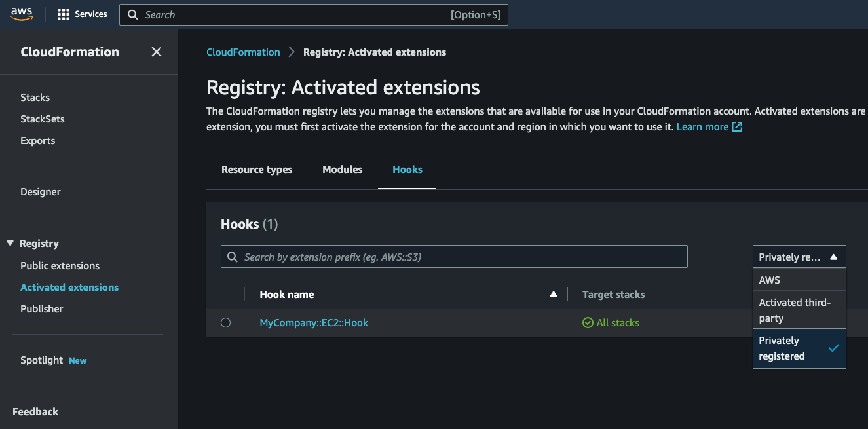This screenshot has width=868, height=429.
Task: Click the Registry sidebar heading
Action: coord(39,243)
